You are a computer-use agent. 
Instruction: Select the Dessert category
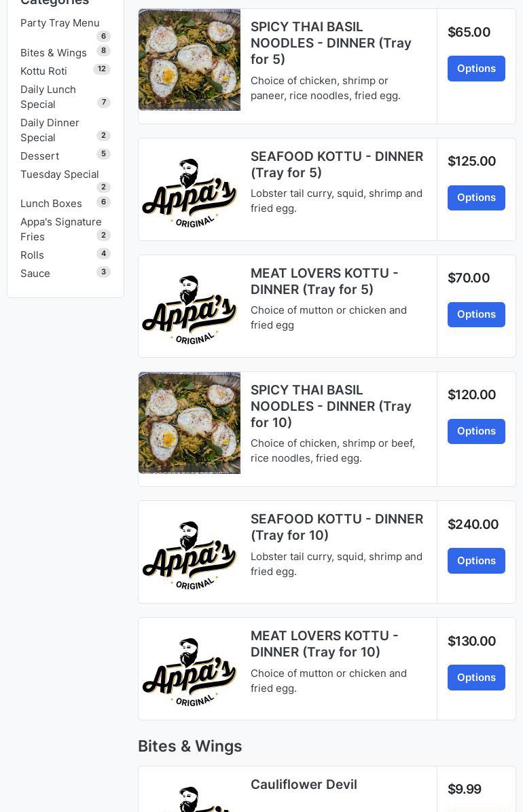click(39, 156)
